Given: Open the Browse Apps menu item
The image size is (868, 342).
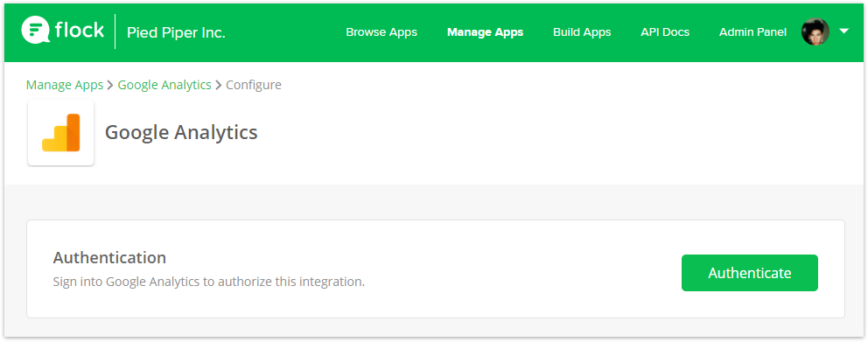Looking at the screenshot, I should (381, 32).
